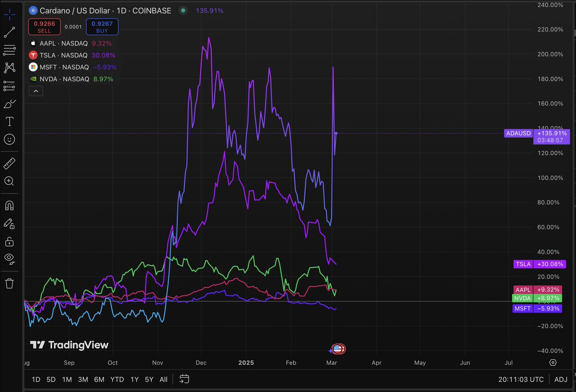
Task: Click the 20:11:03 UTC timezone clock
Action: (x=521, y=380)
